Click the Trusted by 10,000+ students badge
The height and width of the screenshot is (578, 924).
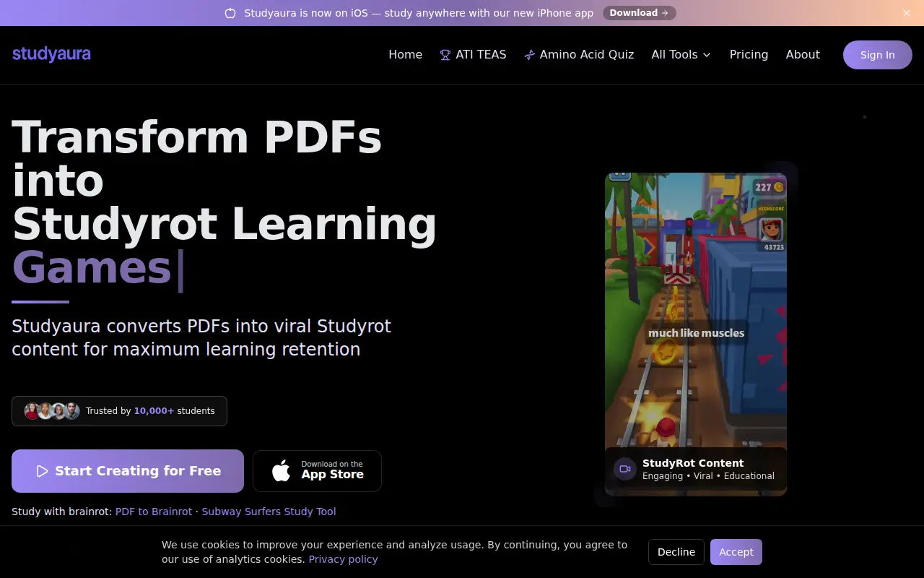pos(119,411)
